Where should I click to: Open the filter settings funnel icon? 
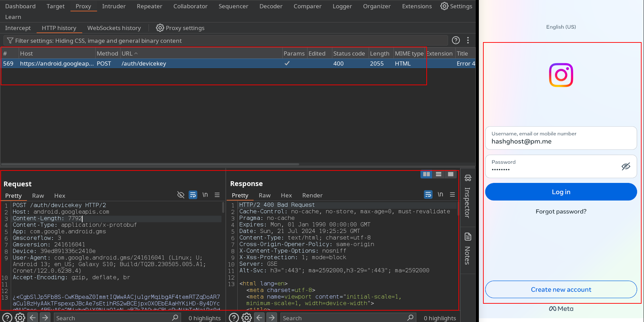[x=10, y=41]
